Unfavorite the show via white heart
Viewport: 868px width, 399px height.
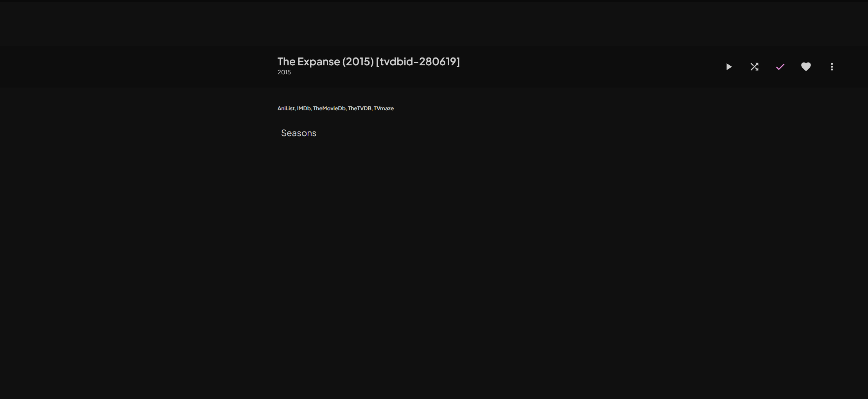pos(806,67)
